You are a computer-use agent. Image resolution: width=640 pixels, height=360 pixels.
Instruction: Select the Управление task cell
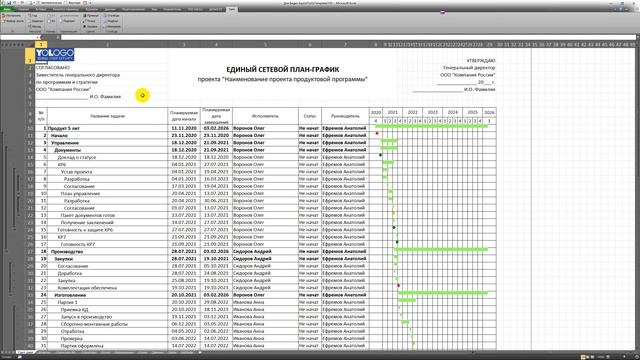click(107, 143)
